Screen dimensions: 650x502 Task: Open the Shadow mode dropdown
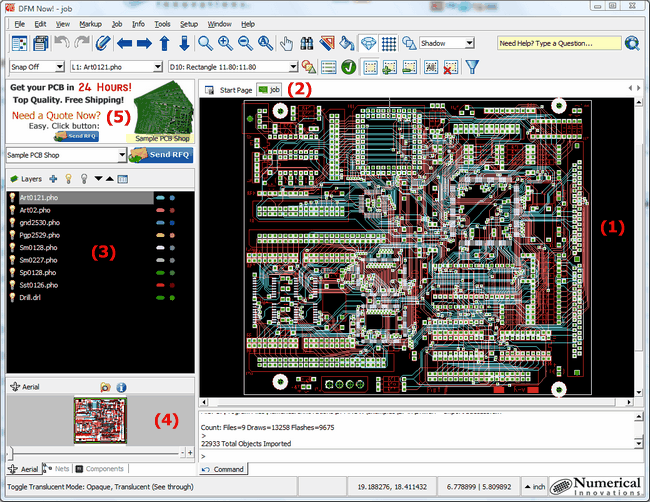469,43
